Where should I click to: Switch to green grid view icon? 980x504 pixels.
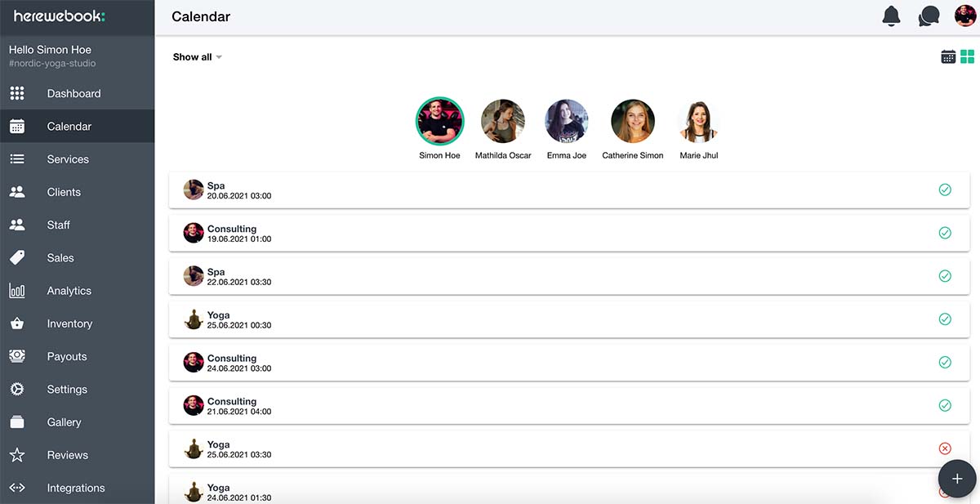(968, 56)
